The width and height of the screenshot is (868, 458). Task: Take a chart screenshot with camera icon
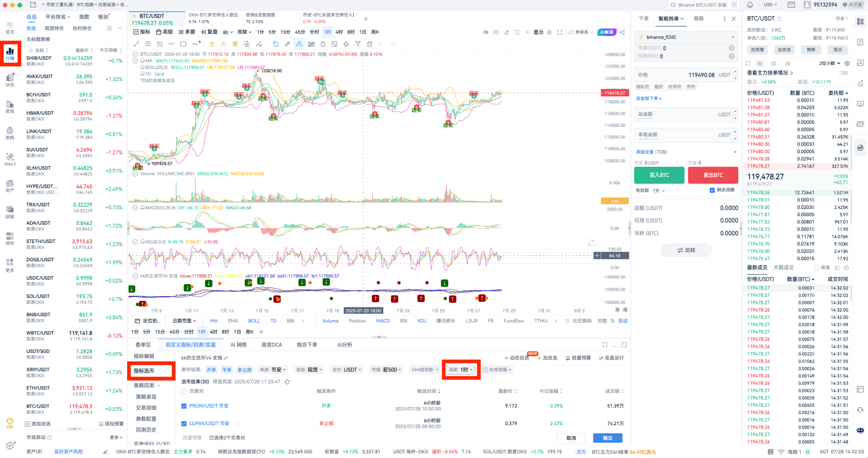click(x=496, y=32)
